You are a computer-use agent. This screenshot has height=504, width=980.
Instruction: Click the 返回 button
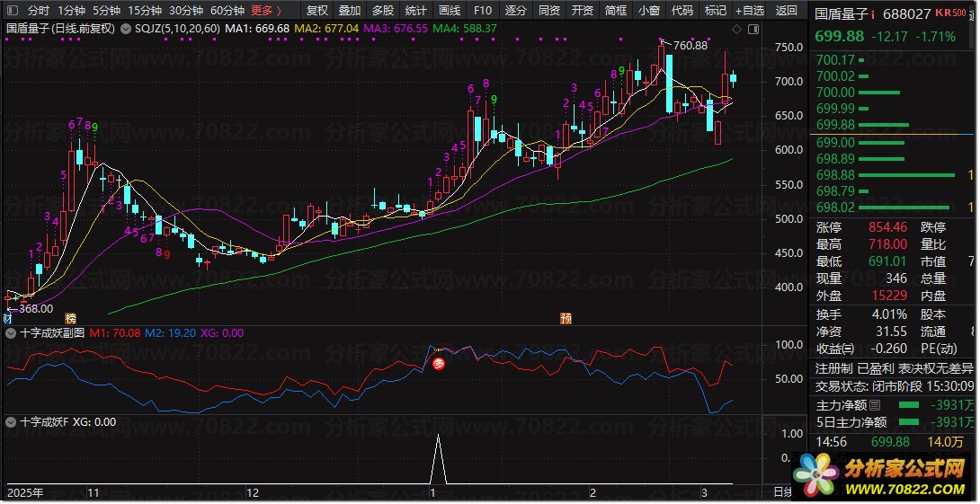(786, 11)
